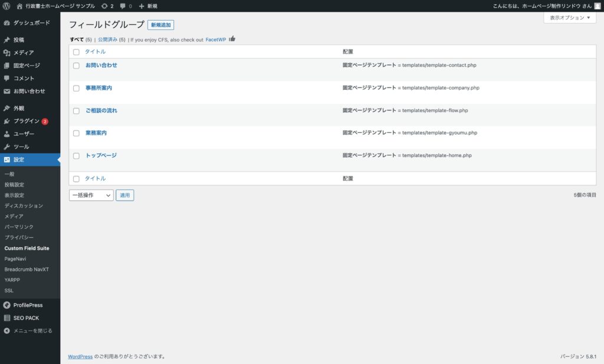Open the 一括操作 bulk actions dropdown

[91, 195]
